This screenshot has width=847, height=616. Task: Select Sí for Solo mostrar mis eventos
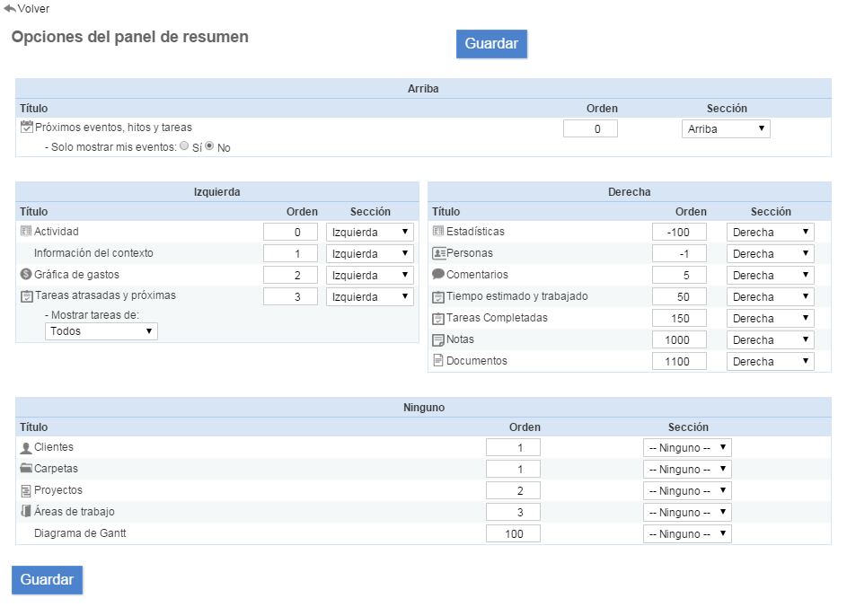(x=184, y=146)
